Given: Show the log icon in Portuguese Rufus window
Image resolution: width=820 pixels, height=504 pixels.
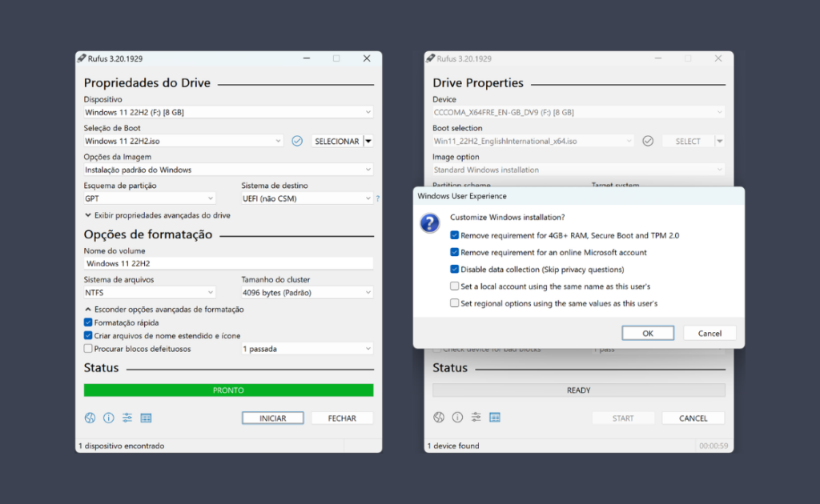Looking at the screenshot, I should (146, 418).
